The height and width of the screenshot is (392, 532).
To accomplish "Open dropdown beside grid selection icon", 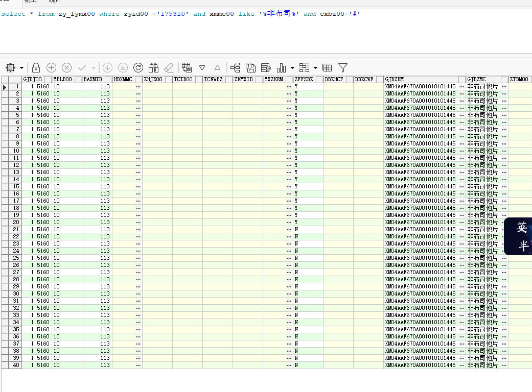I will (21, 68).
